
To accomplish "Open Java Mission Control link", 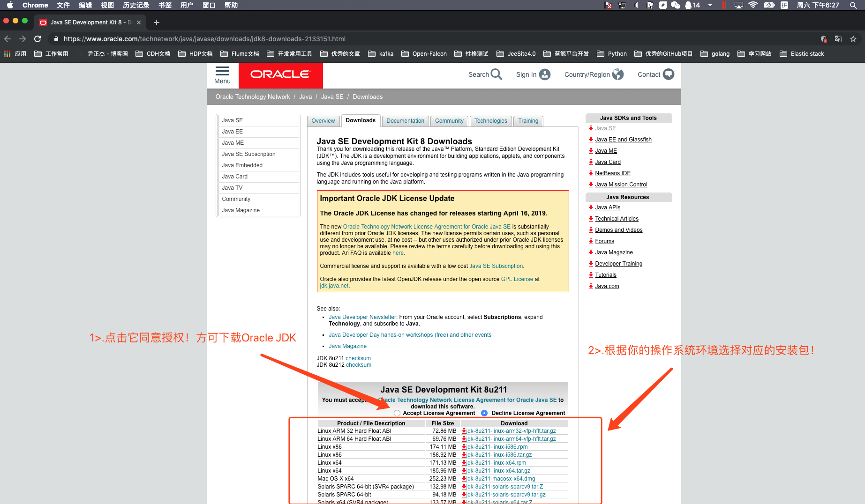I will [621, 185].
